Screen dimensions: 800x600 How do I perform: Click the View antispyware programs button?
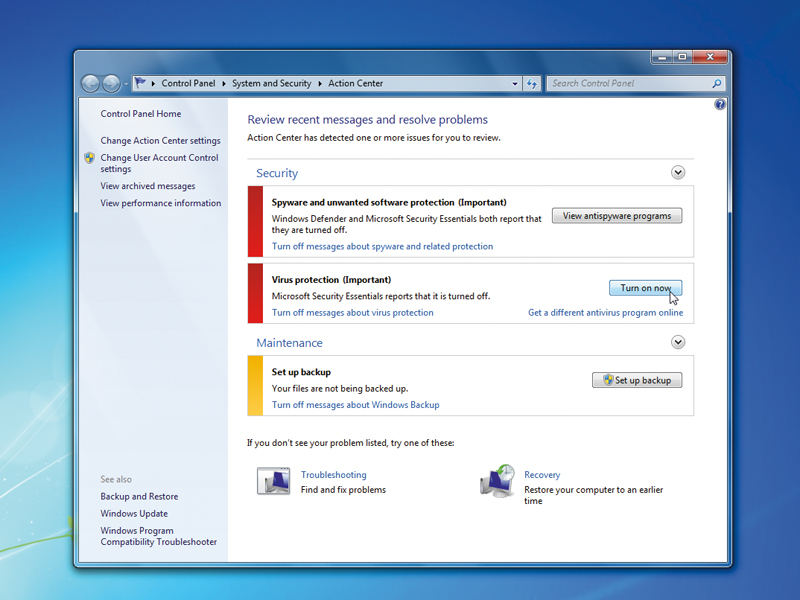(617, 216)
